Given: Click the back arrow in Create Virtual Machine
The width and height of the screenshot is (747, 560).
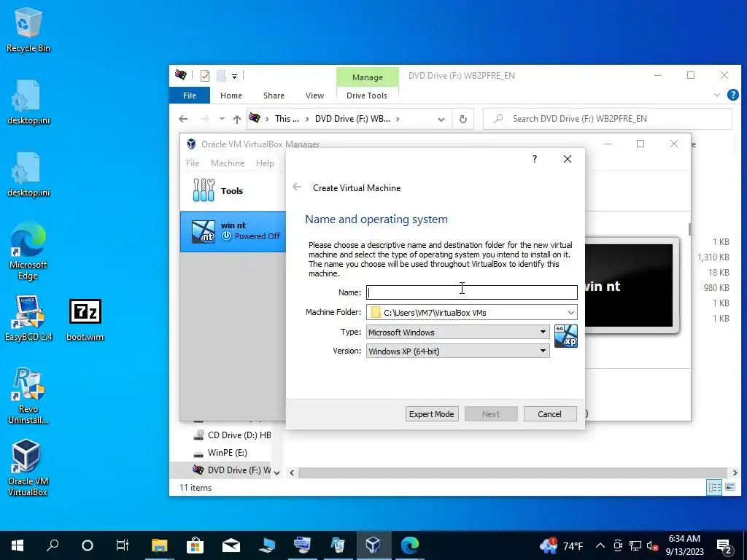Looking at the screenshot, I should [297, 187].
